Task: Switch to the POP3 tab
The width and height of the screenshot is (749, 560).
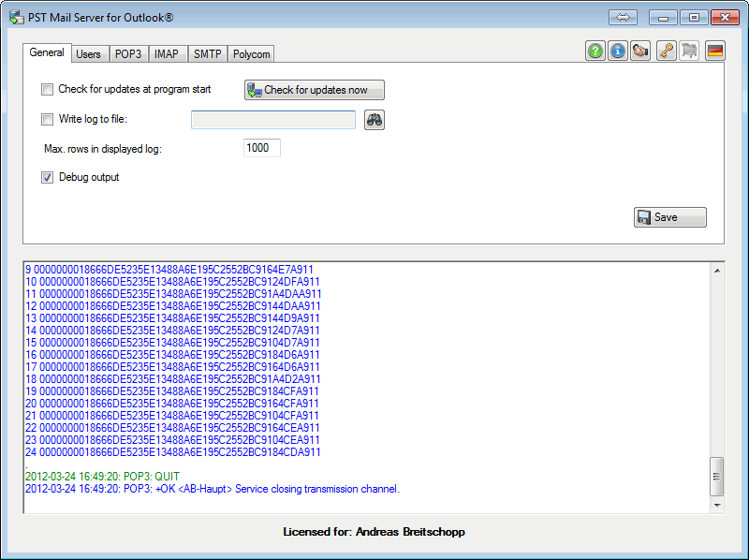Action: (128, 53)
